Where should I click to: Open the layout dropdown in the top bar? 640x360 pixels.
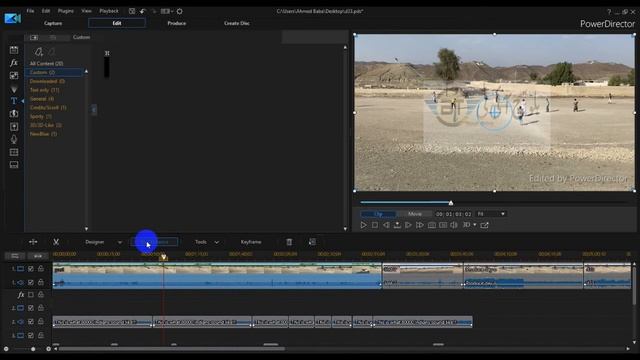(x=167, y=11)
